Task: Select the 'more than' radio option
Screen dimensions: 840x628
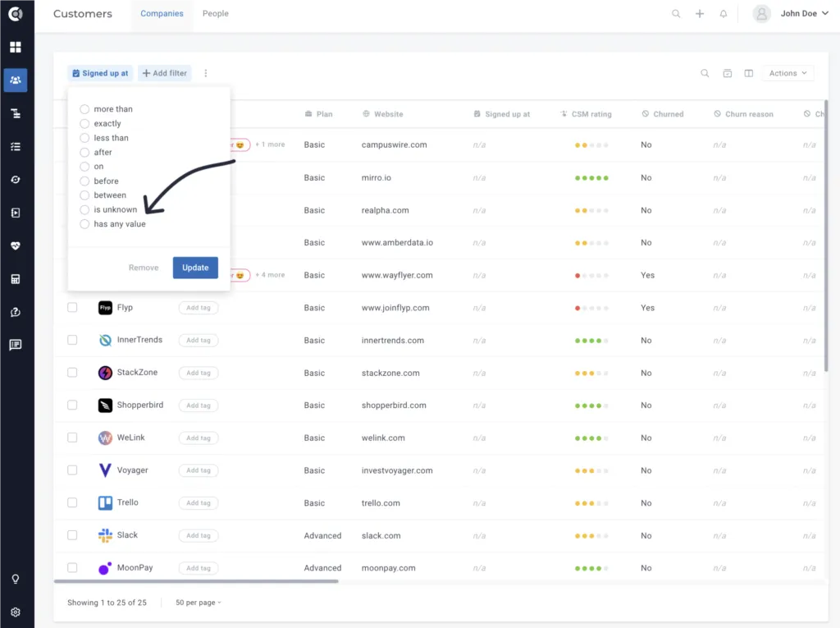Action: [84, 109]
